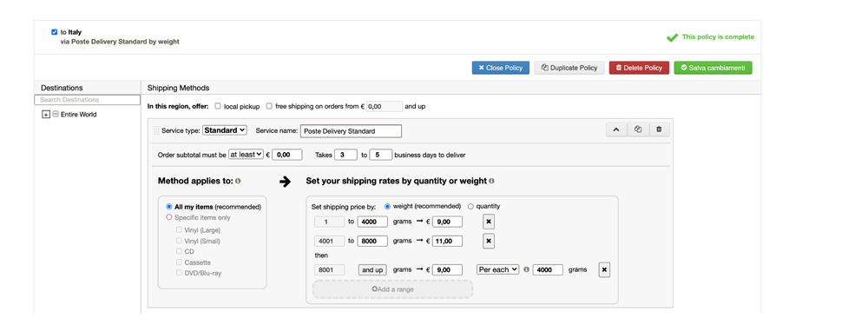This screenshot has width=868, height=325.
Task: Check the DVD/Blu-ray item checkbox
Action: point(179,273)
